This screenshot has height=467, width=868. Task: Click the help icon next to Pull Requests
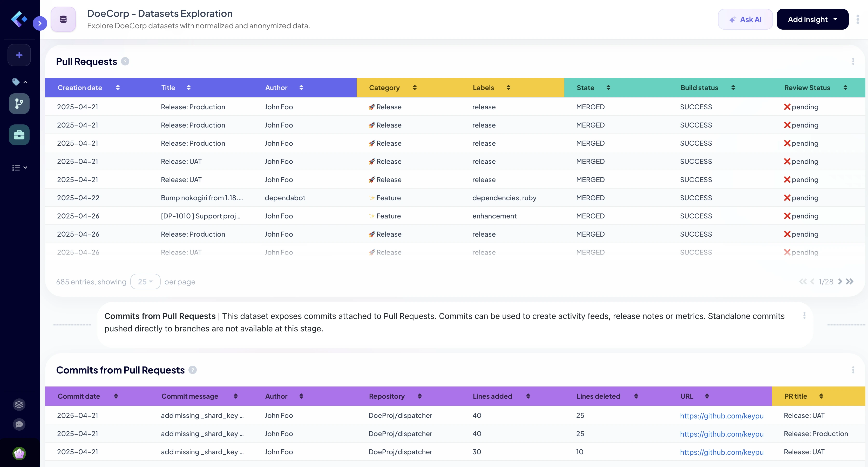(x=125, y=61)
